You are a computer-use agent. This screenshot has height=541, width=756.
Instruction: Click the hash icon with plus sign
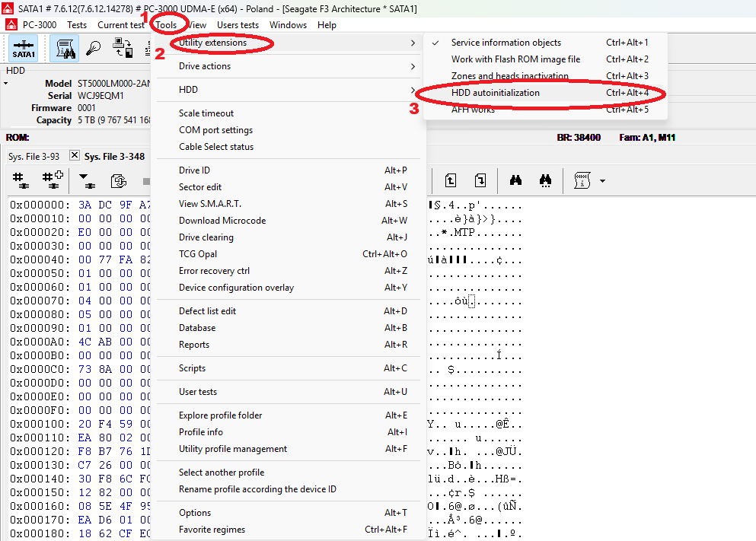point(52,181)
